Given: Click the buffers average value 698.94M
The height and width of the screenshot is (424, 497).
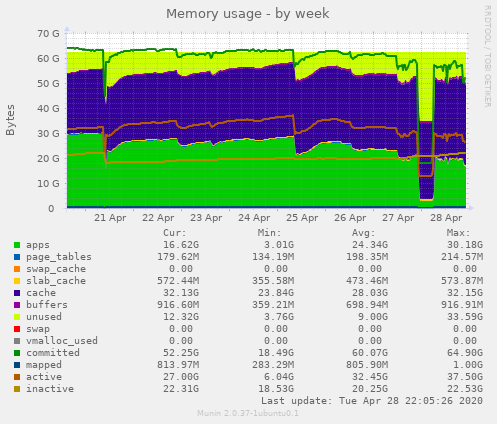Looking at the screenshot, I should [367, 305].
